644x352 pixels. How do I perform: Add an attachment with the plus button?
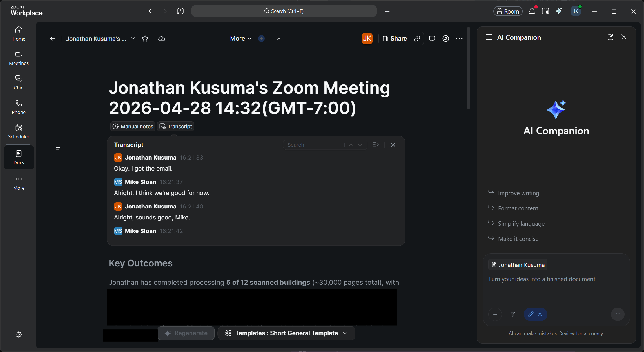tap(495, 314)
